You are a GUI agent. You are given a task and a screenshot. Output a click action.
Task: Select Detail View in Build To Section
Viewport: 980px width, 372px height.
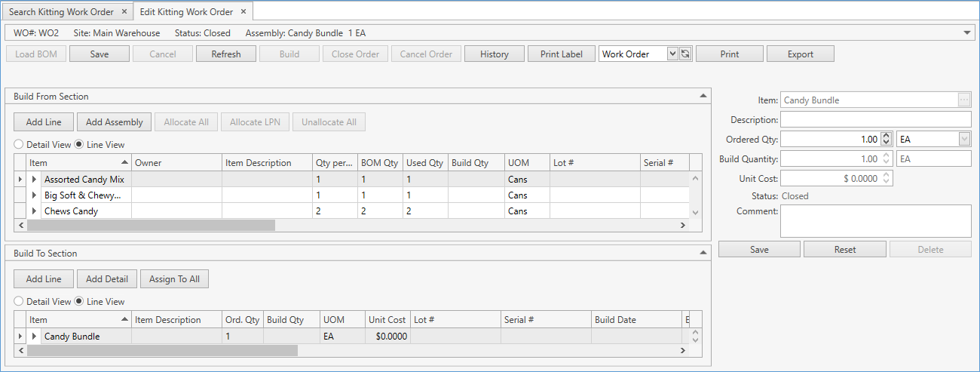[x=19, y=302]
